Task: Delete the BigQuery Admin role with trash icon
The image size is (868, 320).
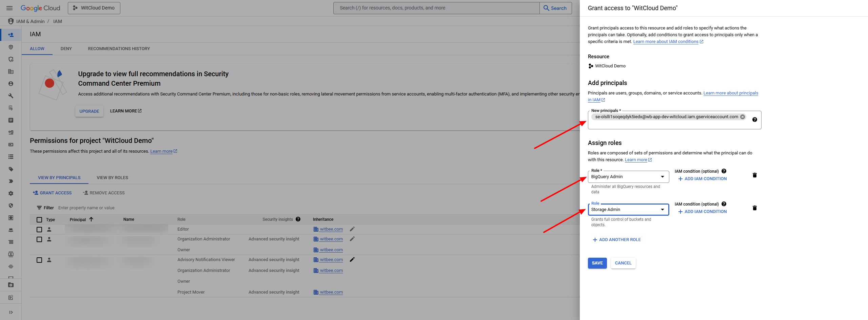Action: tap(755, 175)
